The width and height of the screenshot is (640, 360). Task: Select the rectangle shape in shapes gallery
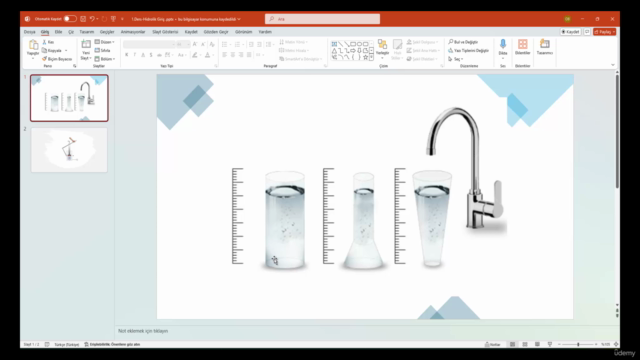pos(353,44)
